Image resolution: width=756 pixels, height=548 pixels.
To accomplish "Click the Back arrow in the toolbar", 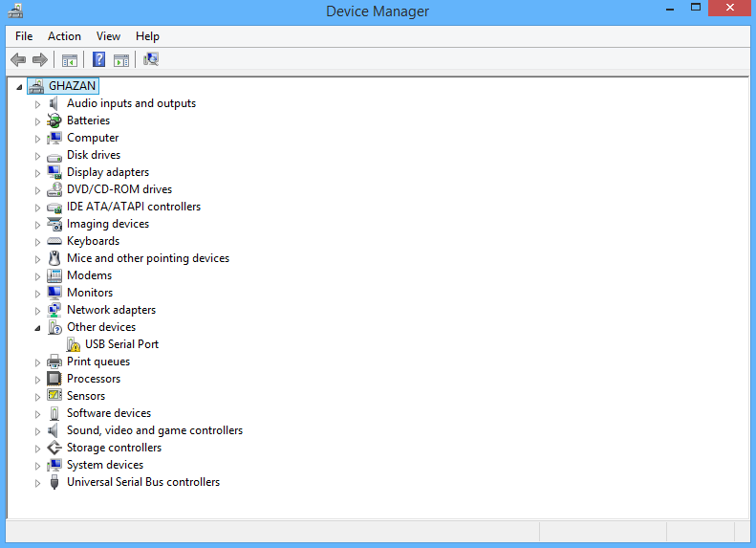I will (18, 60).
